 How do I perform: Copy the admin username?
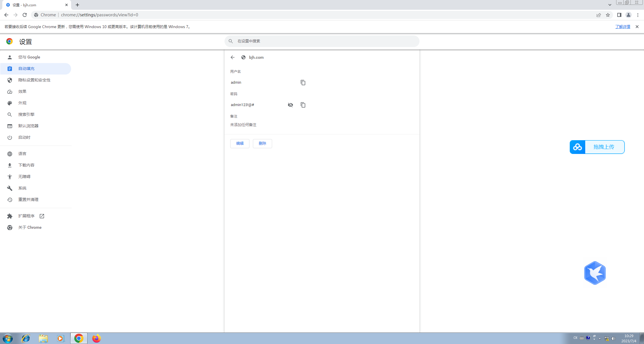pyautogui.click(x=303, y=83)
